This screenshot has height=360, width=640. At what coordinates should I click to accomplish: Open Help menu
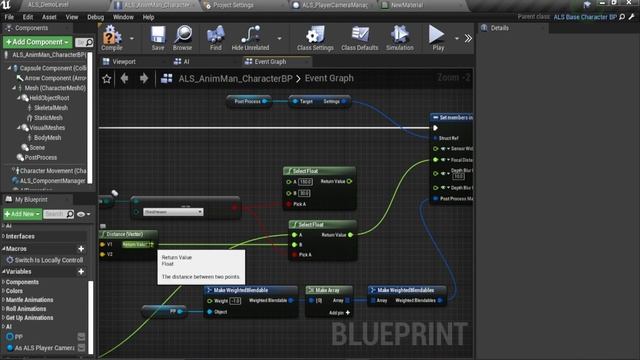(x=148, y=17)
